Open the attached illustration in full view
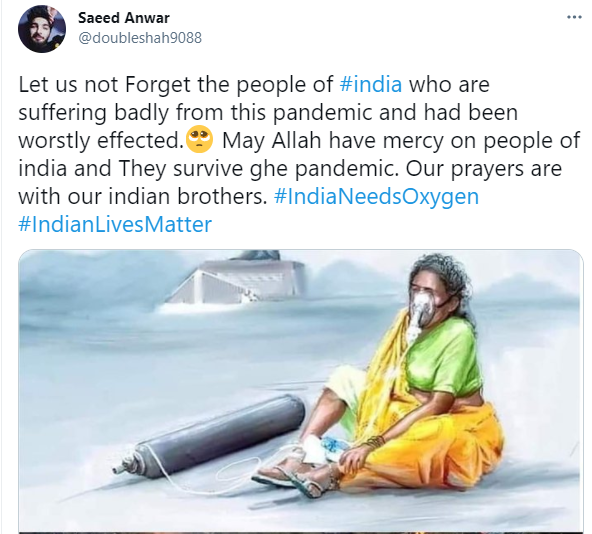The width and height of the screenshot is (592, 534). pos(301,391)
